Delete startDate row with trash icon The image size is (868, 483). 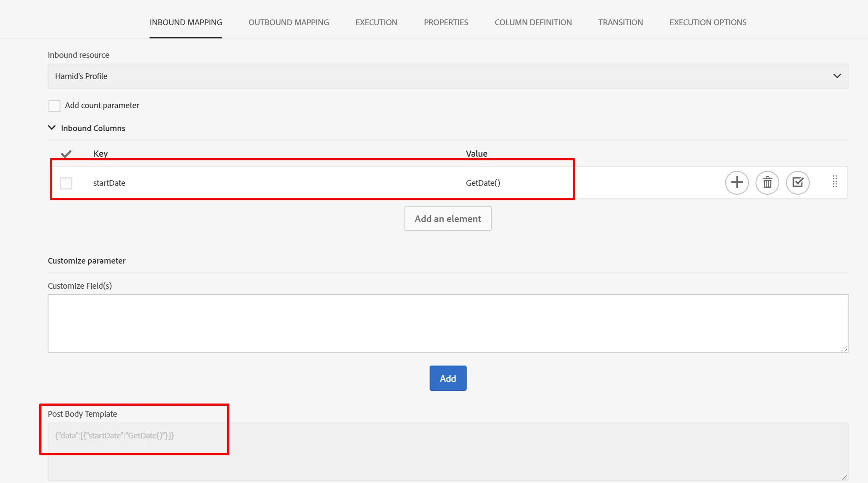pos(767,182)
